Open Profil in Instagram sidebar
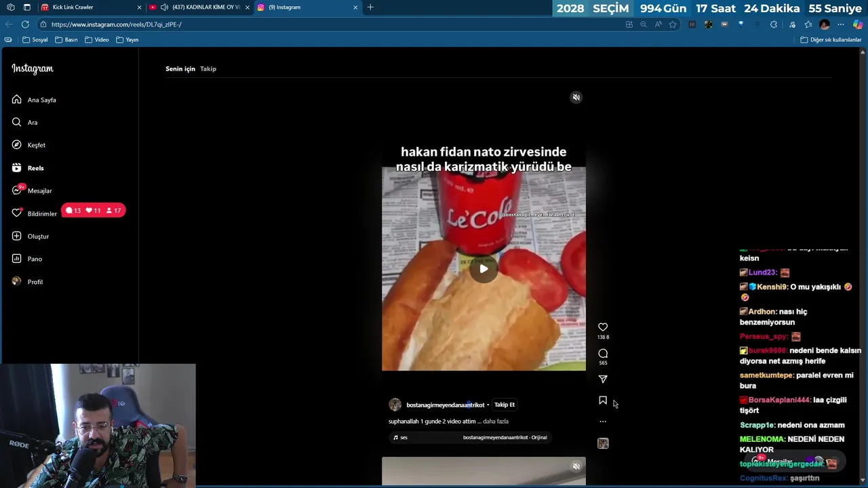The width and height of the screenshot is (868, 488). pos(27,281)
